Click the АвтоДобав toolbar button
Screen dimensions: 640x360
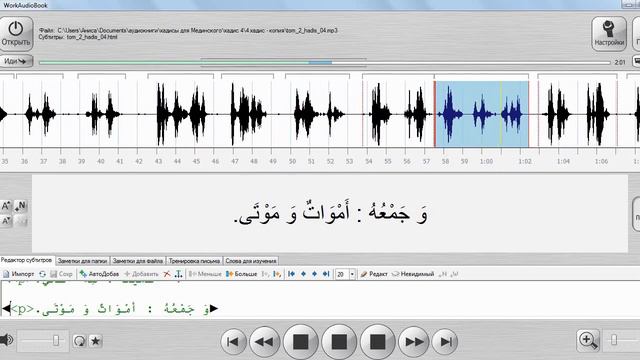tap(99, 274)
